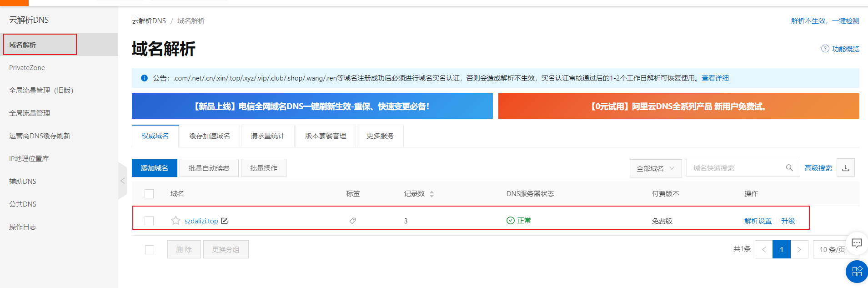Click the 免费版 cell text
Viewport: 868px width, 288px height.
point(662,221)
